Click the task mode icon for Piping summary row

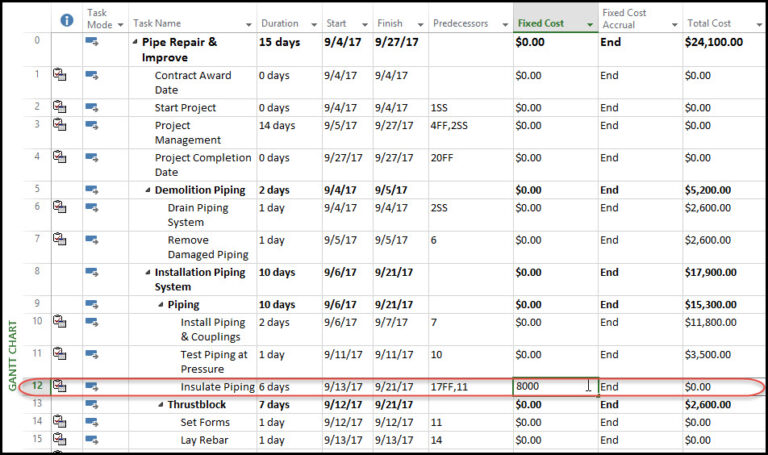pyautogui.click(x=92, y=305)
